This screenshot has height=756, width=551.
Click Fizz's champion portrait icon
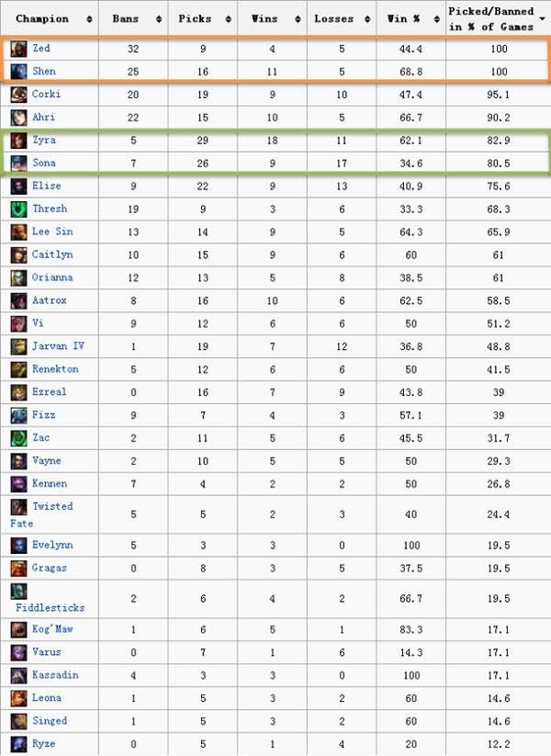(x=18, y=415)
